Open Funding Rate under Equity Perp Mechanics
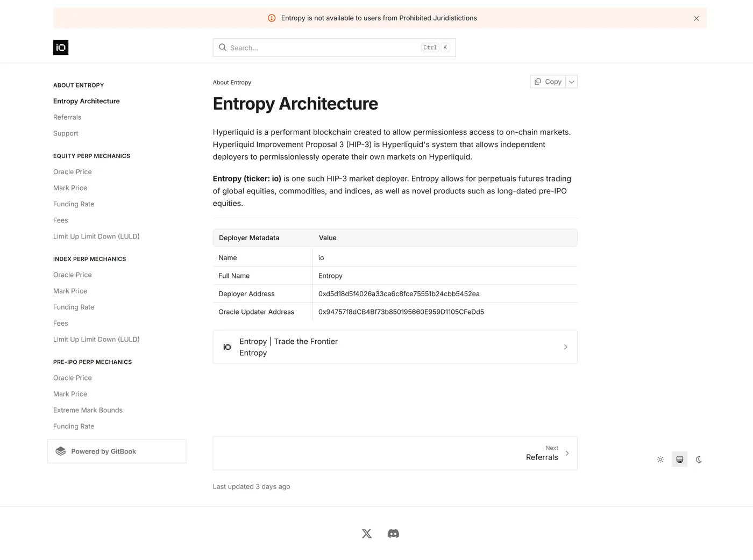The height and width of the screenshot is (560, 753). click(74, 204)
